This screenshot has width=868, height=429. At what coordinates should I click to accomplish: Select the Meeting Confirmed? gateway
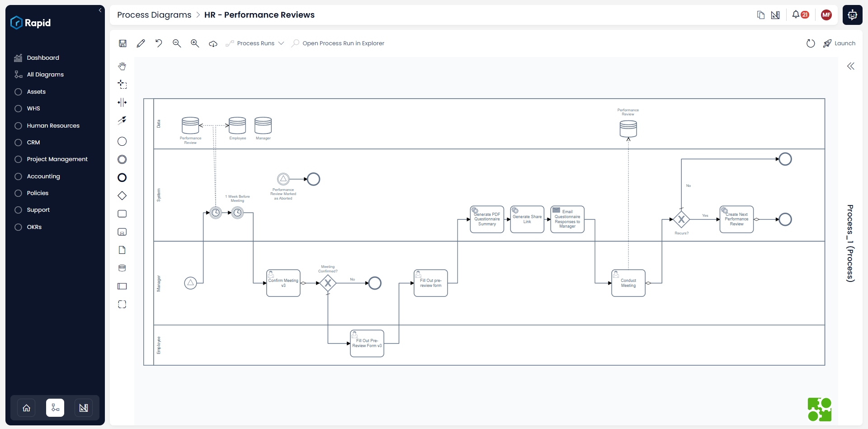pyautogui.click(x=328, y=283)
